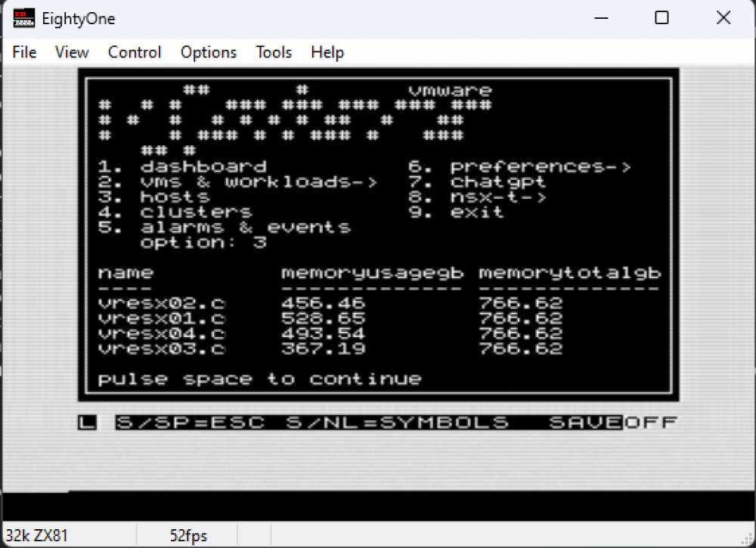Screen dimensions: 756x548
Task: Click the '3. hosts' menu line
Action: pos(153,197)
